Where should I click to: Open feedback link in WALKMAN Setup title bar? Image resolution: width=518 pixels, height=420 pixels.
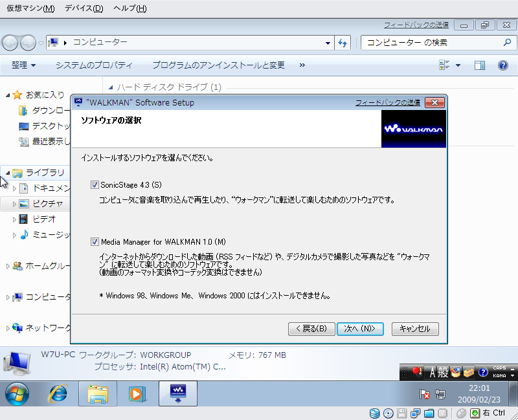point(387,103)
